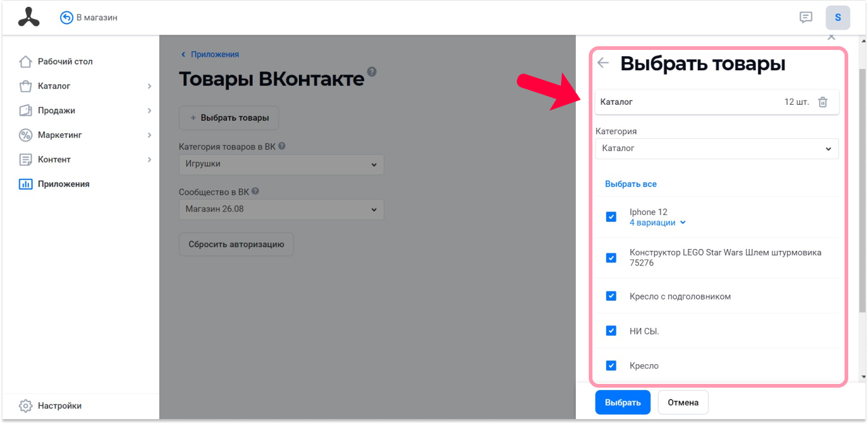Uncheck the Кресло checkbox
Image resolution: width=868 pixels, height=424 pixels.
(x=611, y=365)
